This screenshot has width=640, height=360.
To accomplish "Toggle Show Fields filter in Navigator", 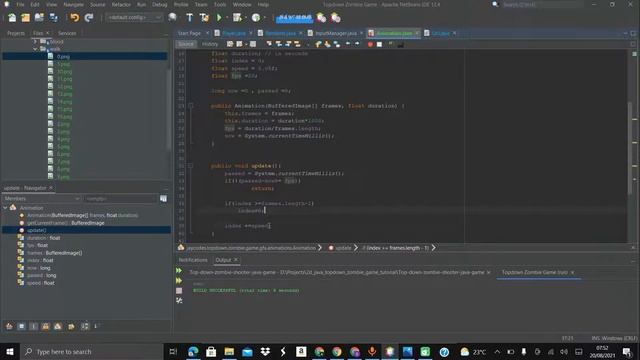I will [x=21, y=326].
